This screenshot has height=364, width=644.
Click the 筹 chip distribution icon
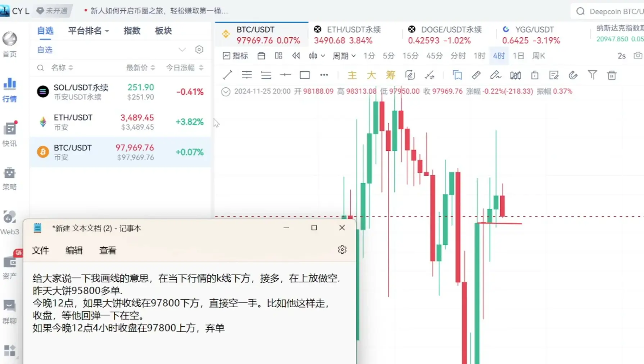tap(390, 75)
